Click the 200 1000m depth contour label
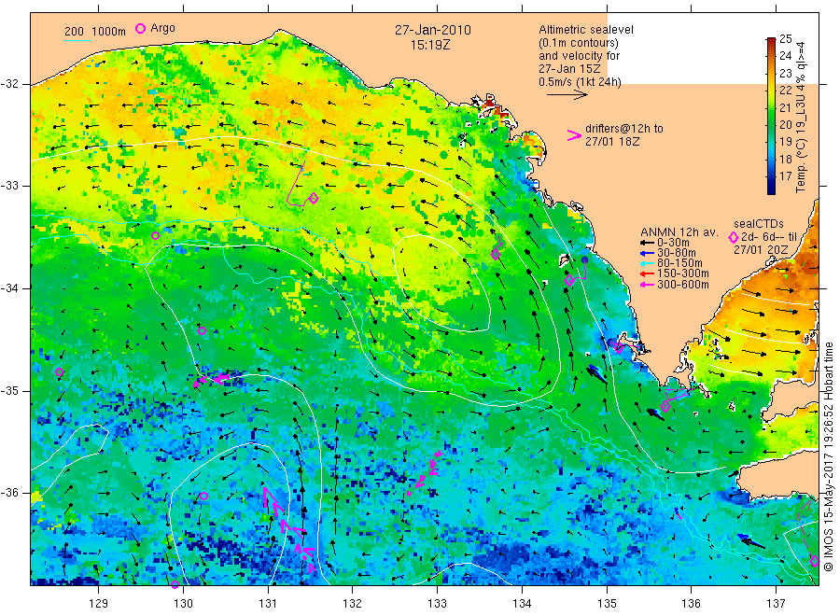Image resolution: width=840 pixels, height=616 pixels. [95, 32]
